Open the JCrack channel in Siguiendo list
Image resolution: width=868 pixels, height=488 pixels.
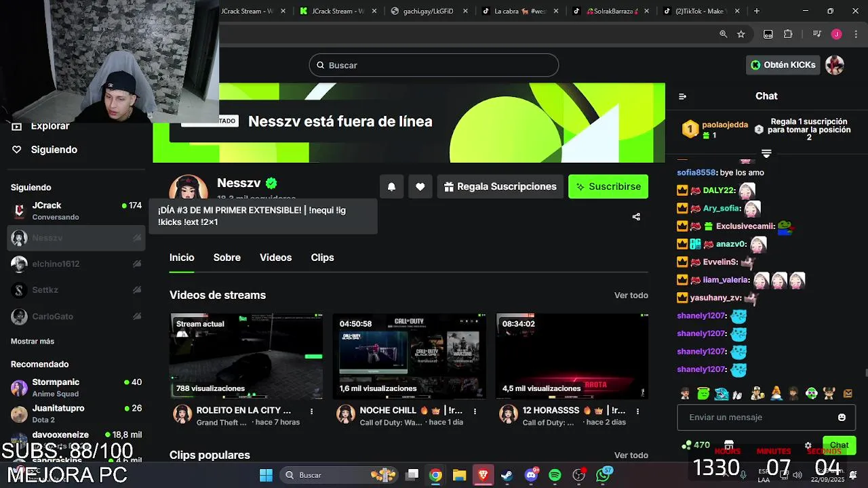pos(77,211)
